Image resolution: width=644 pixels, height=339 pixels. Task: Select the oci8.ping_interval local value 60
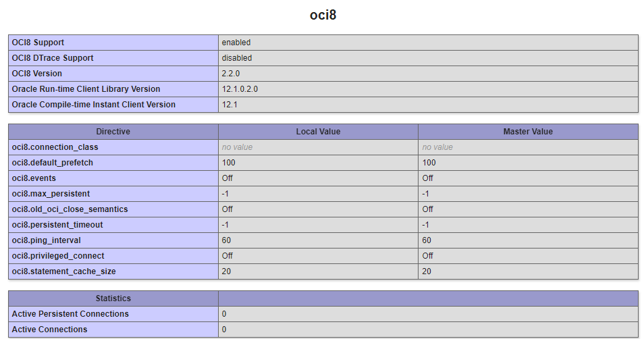pyautogui.click(x=227, y=240)
